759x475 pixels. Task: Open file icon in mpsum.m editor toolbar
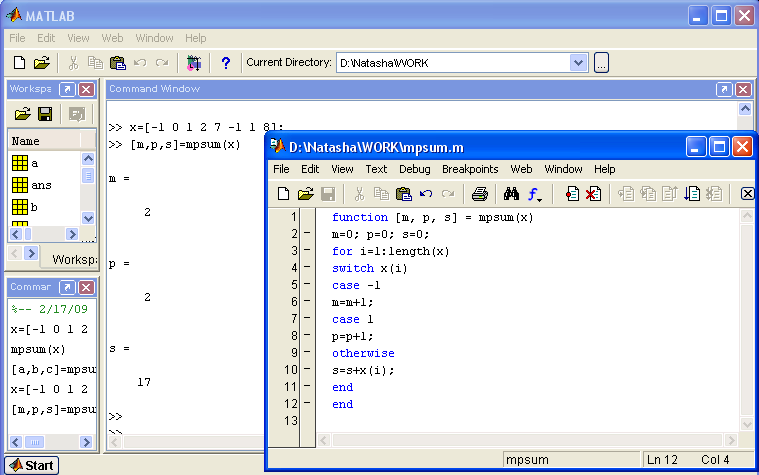(x=305, y=194)
